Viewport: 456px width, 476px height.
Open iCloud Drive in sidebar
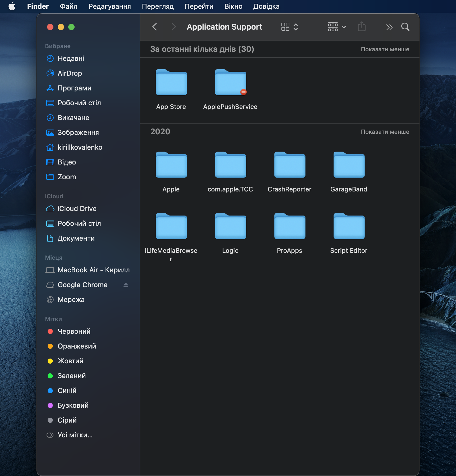pyautogui.click(x=77, y=209)
